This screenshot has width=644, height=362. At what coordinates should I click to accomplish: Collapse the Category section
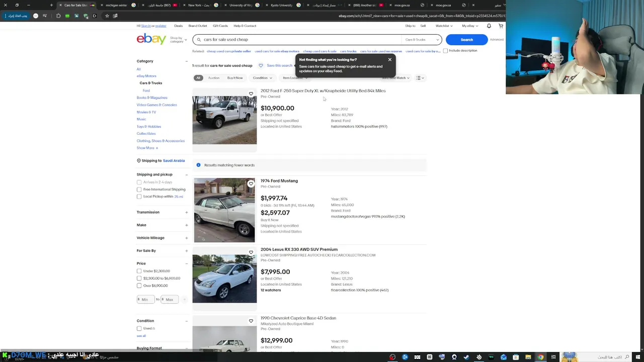pyautogui.click(x=186, y=61)
